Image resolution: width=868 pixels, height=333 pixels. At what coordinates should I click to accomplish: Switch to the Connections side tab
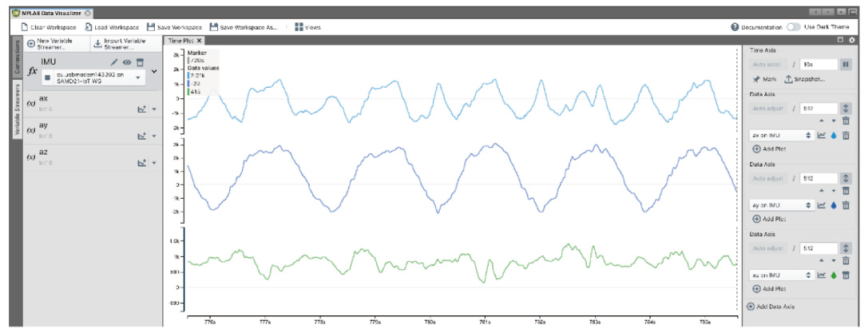click(x=17, y=57)
